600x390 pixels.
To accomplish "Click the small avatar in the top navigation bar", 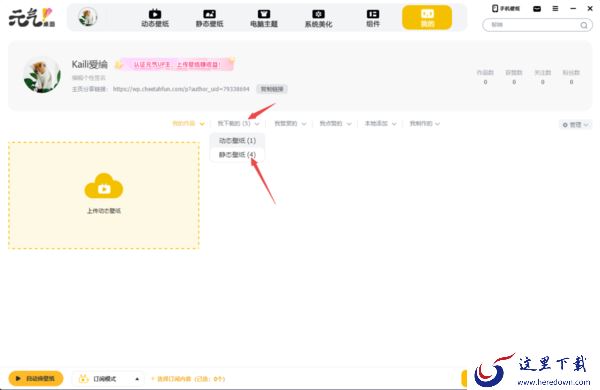I will [x=88, y=17].
